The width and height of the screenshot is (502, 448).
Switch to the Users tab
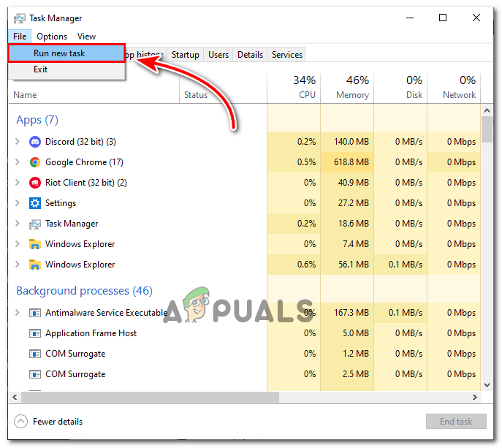[x=218, y=55]
